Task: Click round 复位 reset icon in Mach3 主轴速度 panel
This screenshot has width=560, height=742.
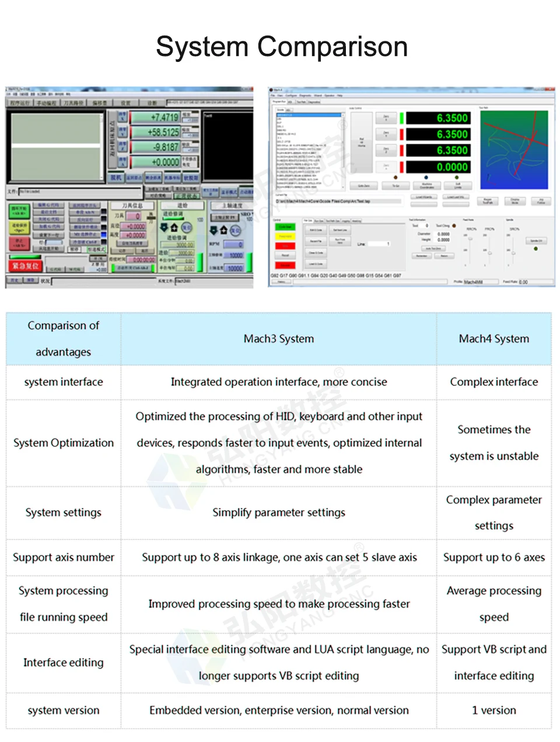Action: (x=236, y=231)
